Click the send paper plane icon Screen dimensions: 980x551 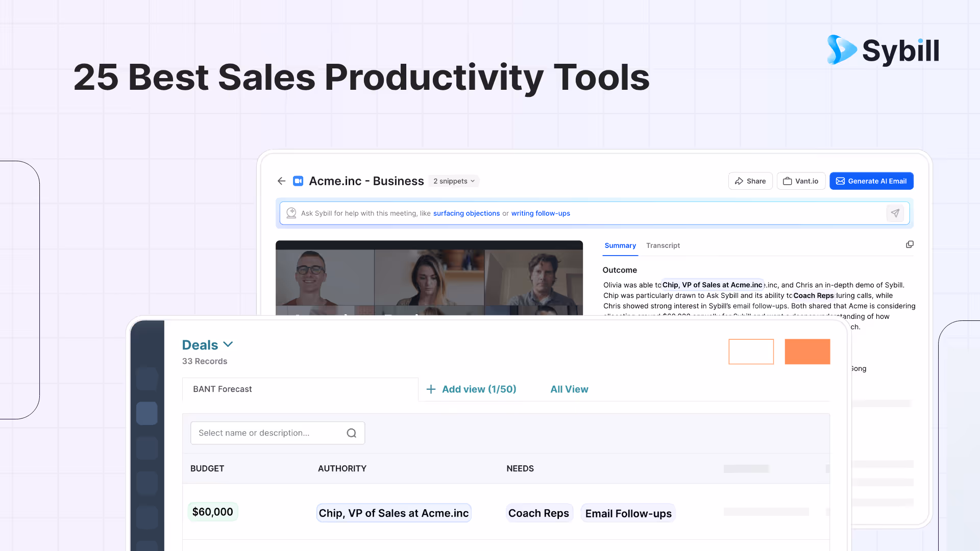[895, 213]
